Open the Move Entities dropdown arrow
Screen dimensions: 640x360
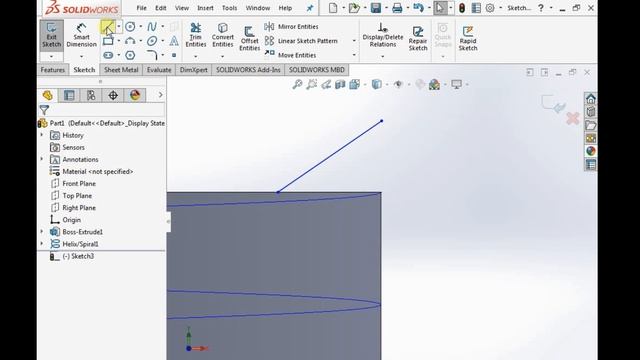pos(354,55)
